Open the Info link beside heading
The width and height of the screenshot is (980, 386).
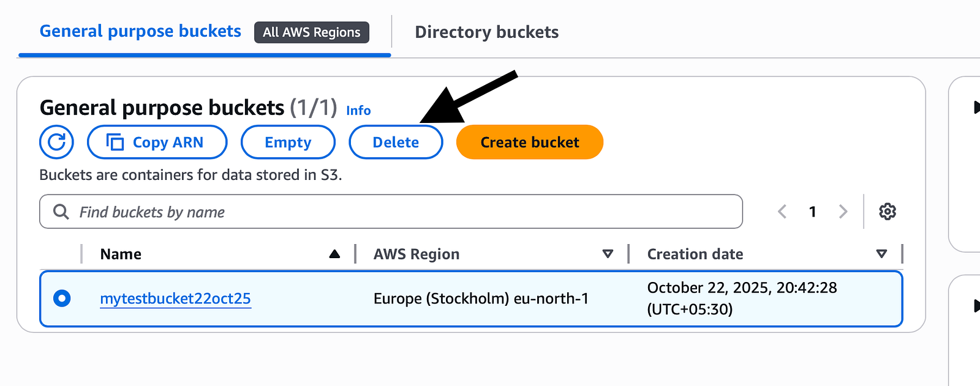pyautogui.click(x=358, y=111)
